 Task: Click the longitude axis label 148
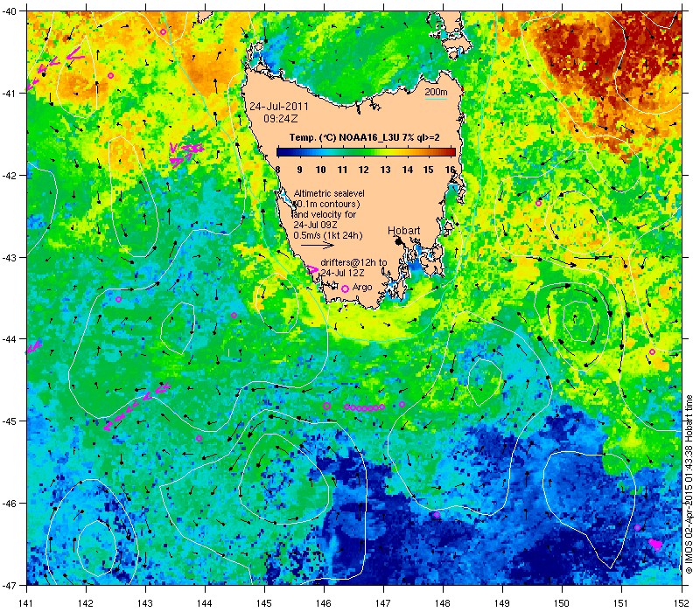coord(443,603)
